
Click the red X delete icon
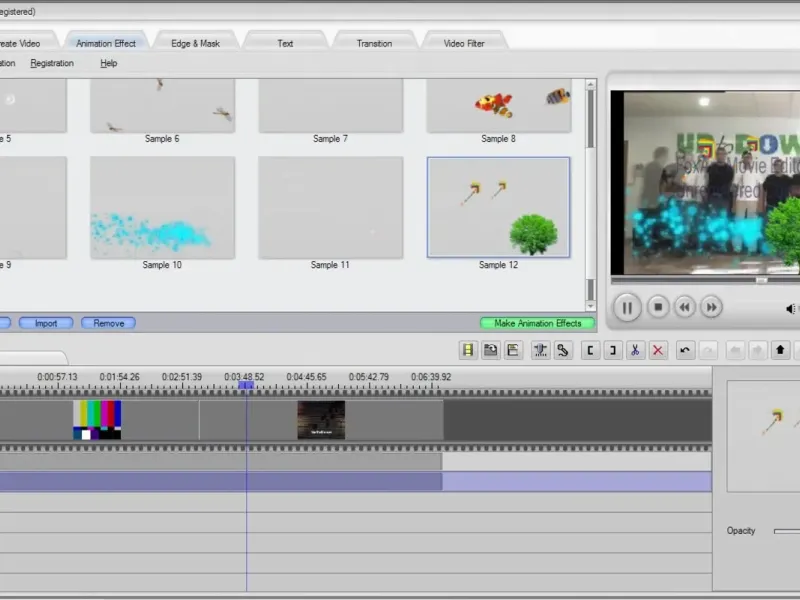coord(658,350)
